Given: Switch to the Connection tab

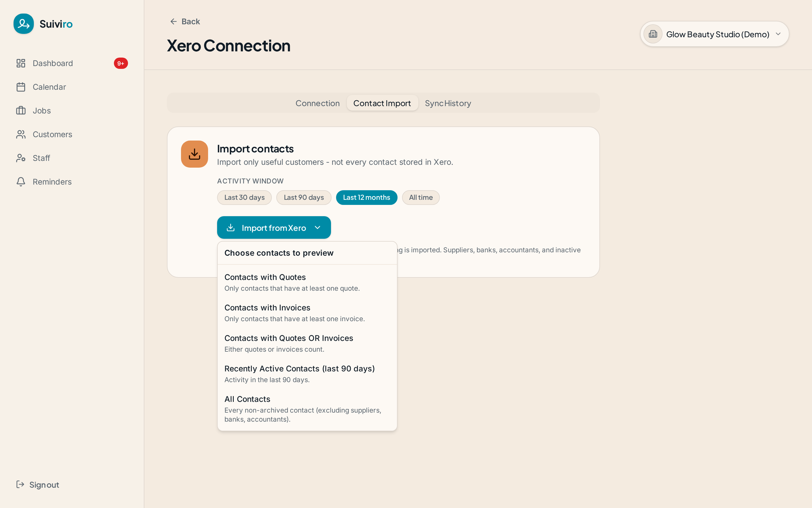Looking at the screenshot, I should 317,103.
